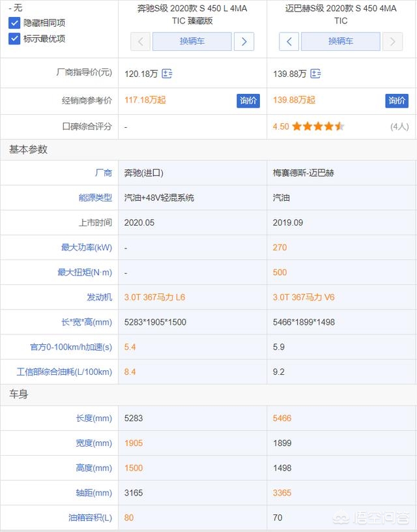Click the 油箱容积(L) parameter label
Image resolution: width=417 pixels, height=532 pixels.
(x=90, y=518)
